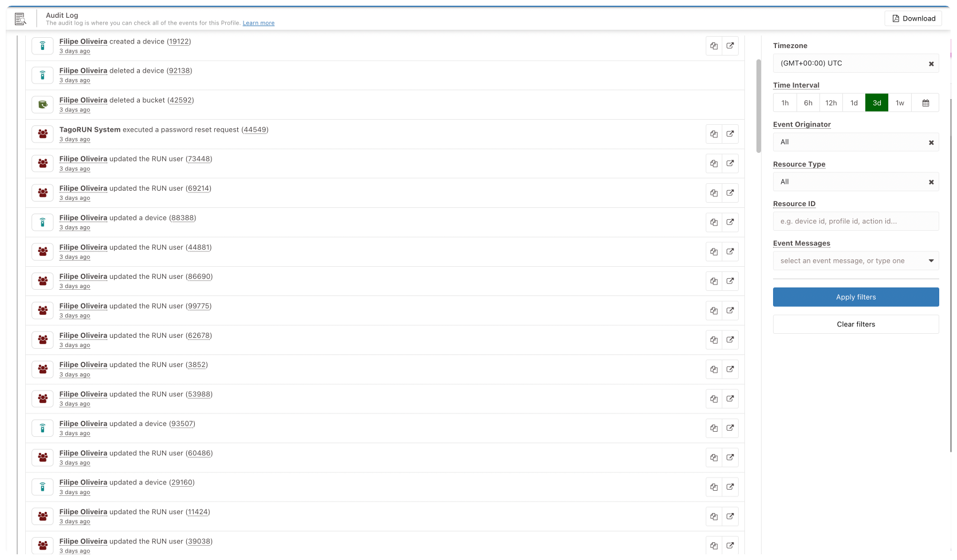Viewport: 957px width, 560px height.
Task: Open RUN user 60486 external link icon
Action: 730,458
